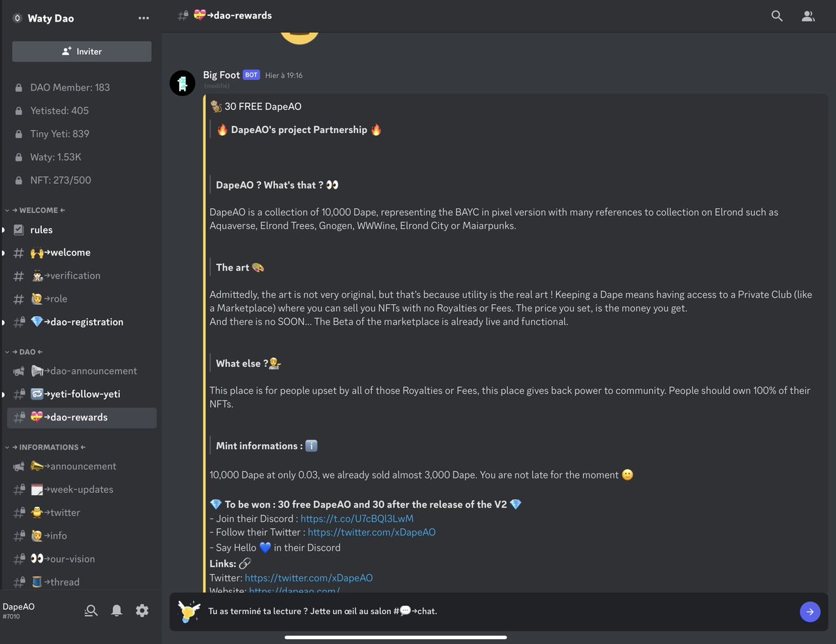
Task: Open notifications bell icon
Action: 117,611
